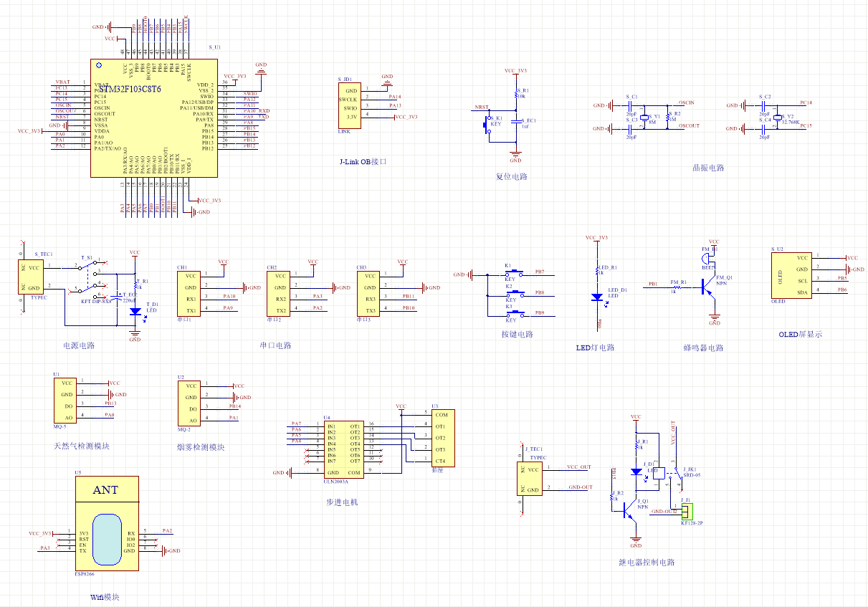Select the S_Y1 8M crystal symbol
Viewport: 868px width, 607px height.
coord(644,118)
